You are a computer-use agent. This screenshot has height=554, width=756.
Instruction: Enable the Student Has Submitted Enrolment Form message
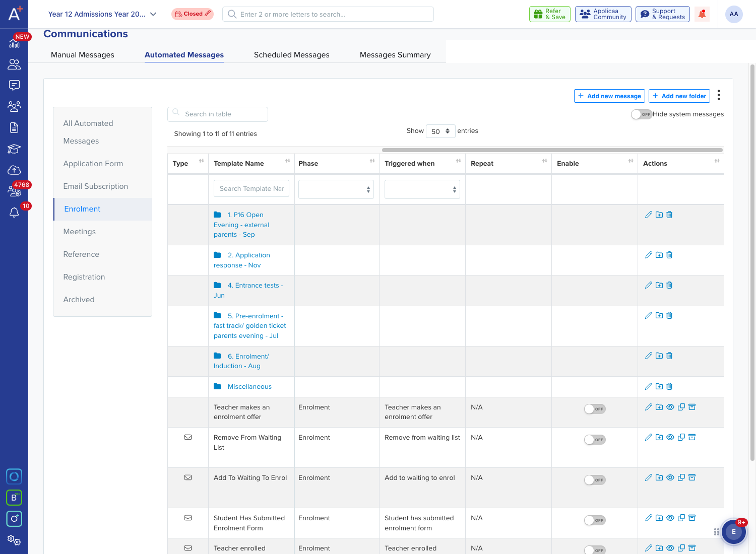click(595, 520)
